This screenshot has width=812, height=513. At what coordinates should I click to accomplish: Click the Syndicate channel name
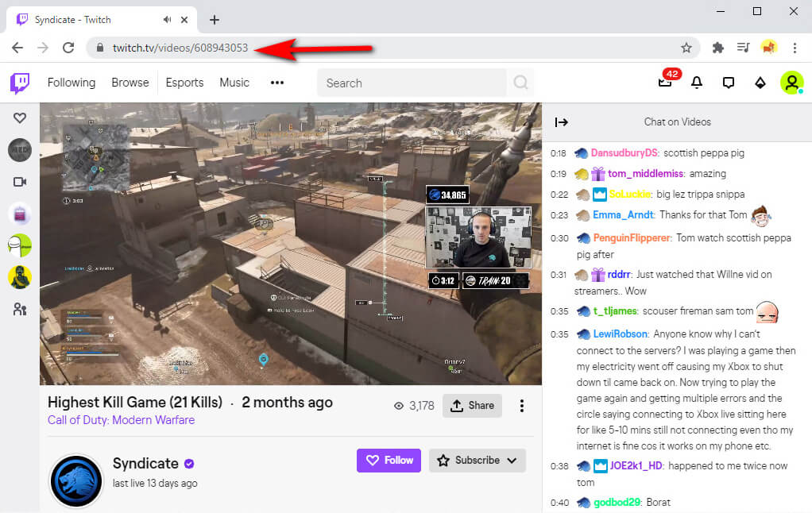145,463
